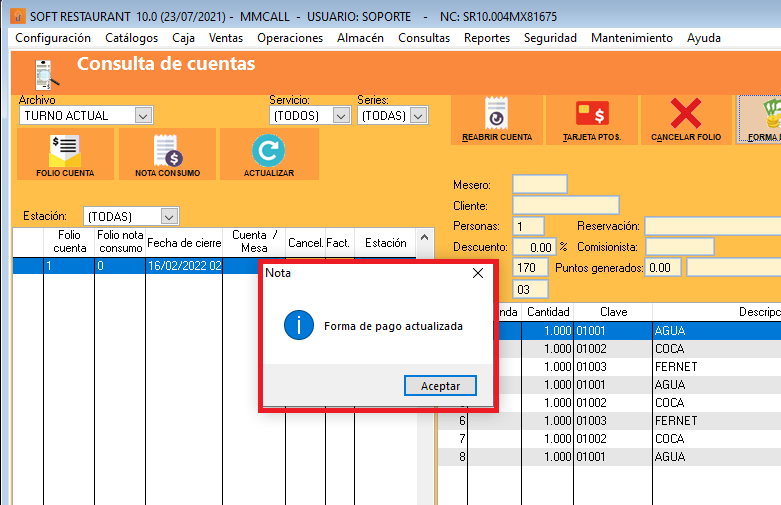Close the Nota dialog with X

(478, 272)
